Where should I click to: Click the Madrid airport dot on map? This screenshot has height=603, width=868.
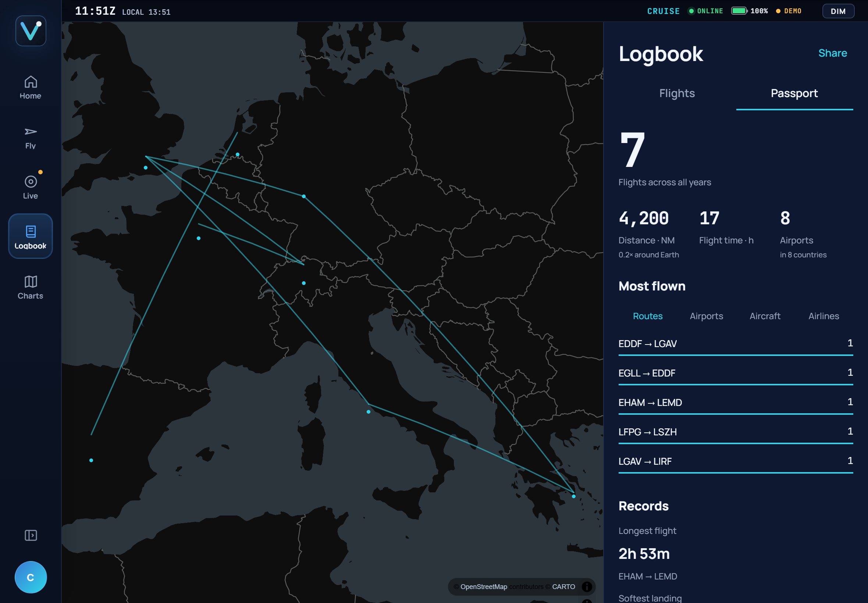tap(91, 460)
